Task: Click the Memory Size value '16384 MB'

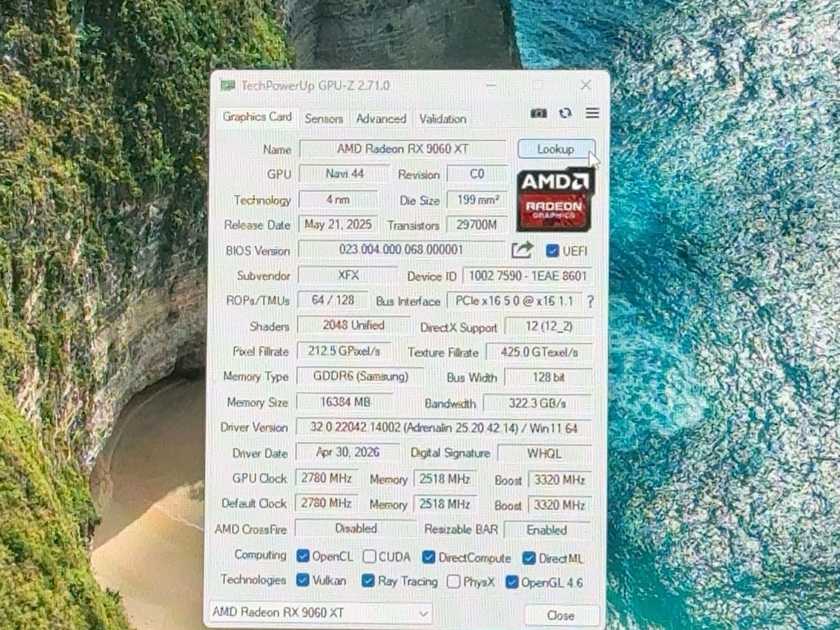Action: [345, 402]
